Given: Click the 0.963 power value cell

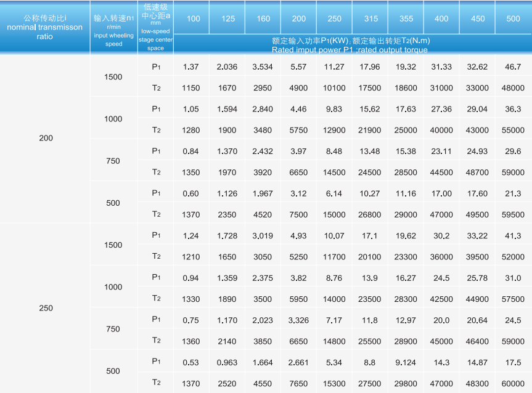Looking at the screenshot, I should [227, 362].
